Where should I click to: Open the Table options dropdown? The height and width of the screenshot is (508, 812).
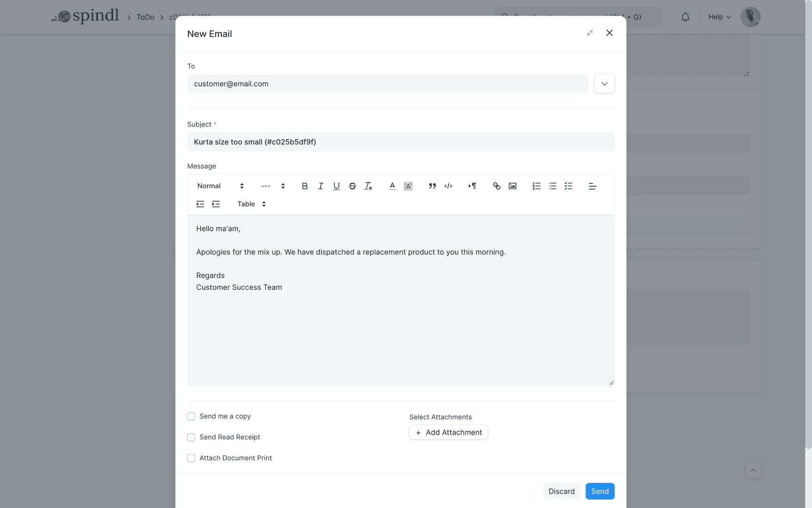[252, 204]
